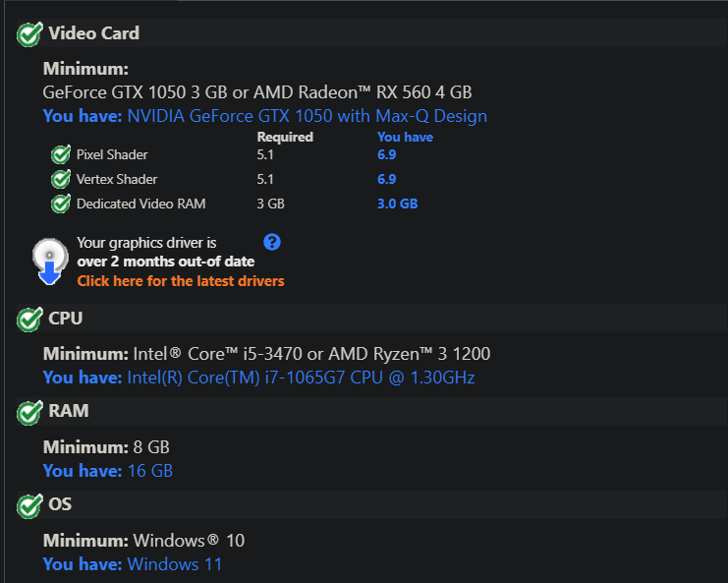Click the Intel Core i7-1065G7 CPU text
Image resolution: width=728 pixels, height=583 pixels.
(x=301, y=378)
